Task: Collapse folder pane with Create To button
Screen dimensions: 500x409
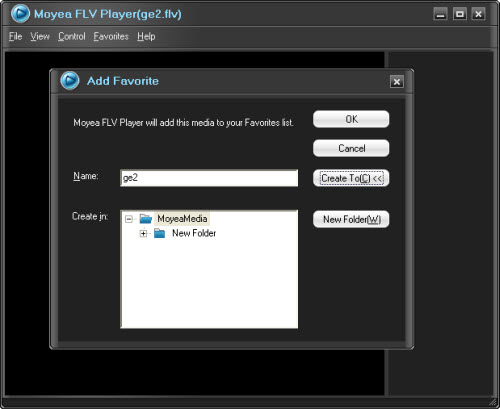Action: 351,178
